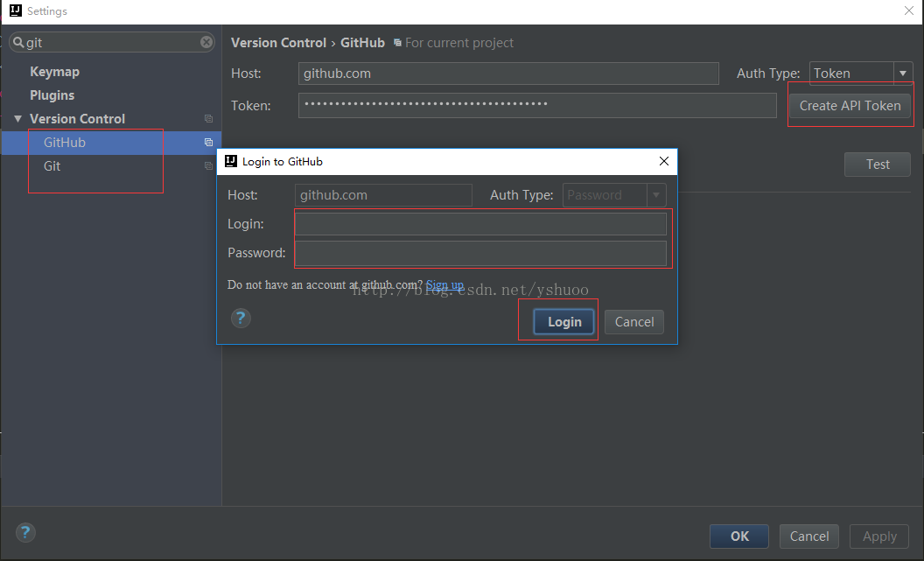The width and height of the screenshot is (924, 561).
Task: Open Auth Type dropdown in Settings
Action: coord(903,73)
